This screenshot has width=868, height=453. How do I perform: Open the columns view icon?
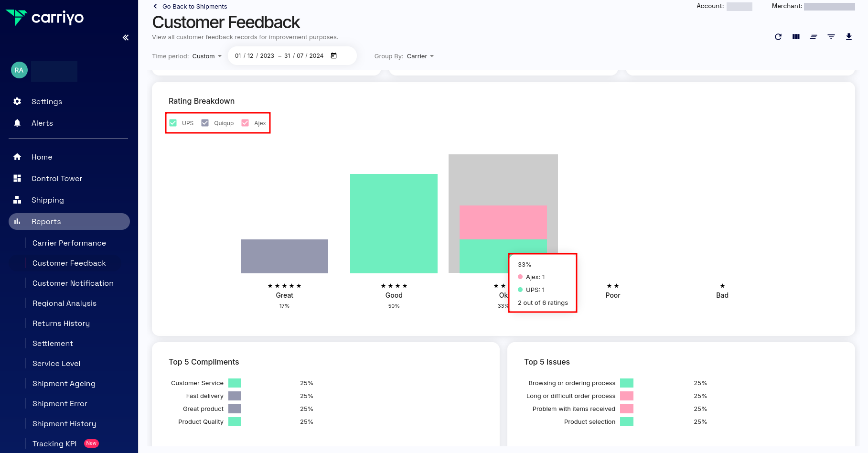[x=796, y=37]
